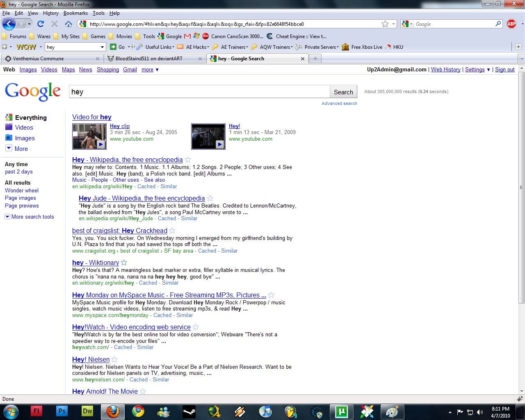
Task: Stop loading with the X toolbar icon
Action: (x=55, y=24)
